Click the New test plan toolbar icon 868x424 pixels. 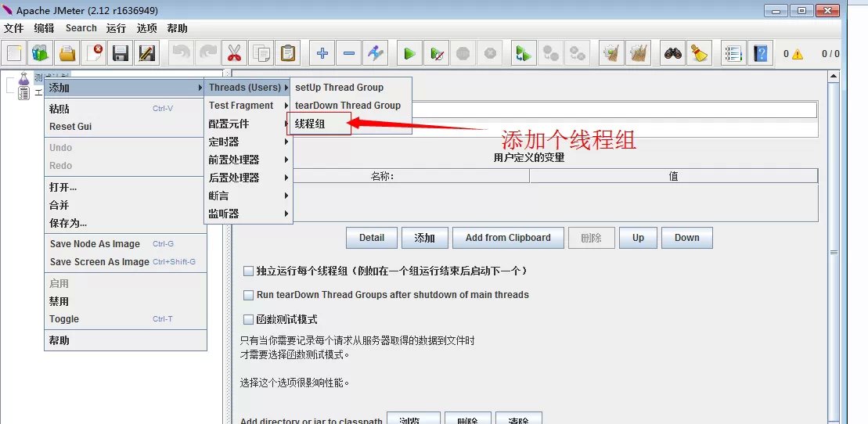[x=14, y=54]
